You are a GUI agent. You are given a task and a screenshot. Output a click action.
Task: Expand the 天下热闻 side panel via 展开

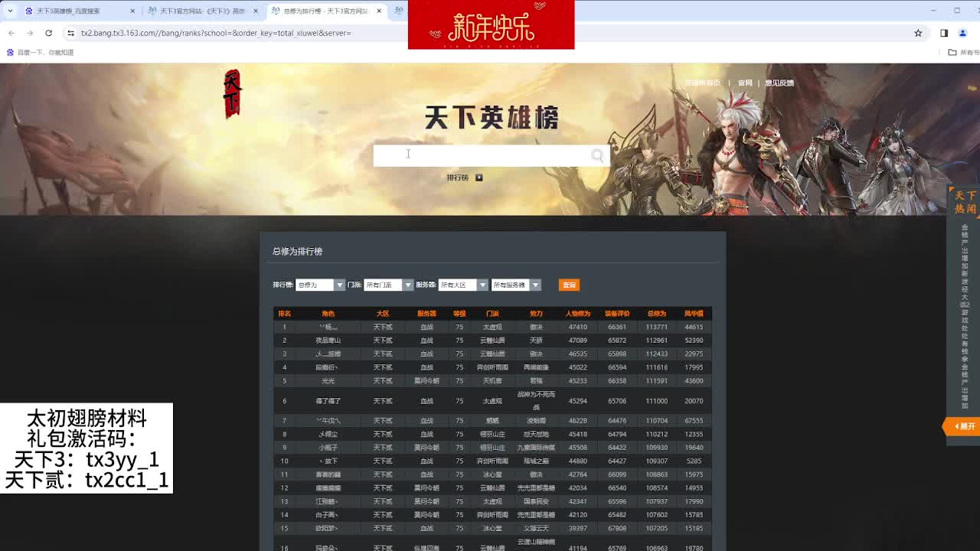(962, 426)
